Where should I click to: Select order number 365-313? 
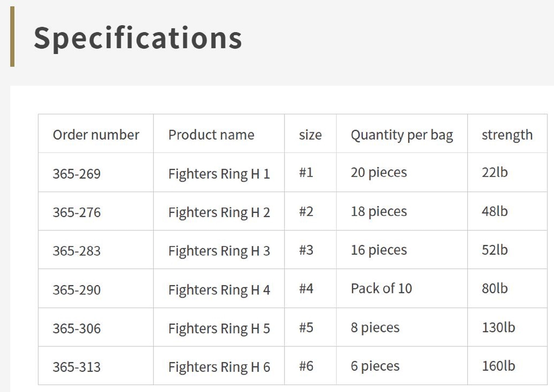77,367
